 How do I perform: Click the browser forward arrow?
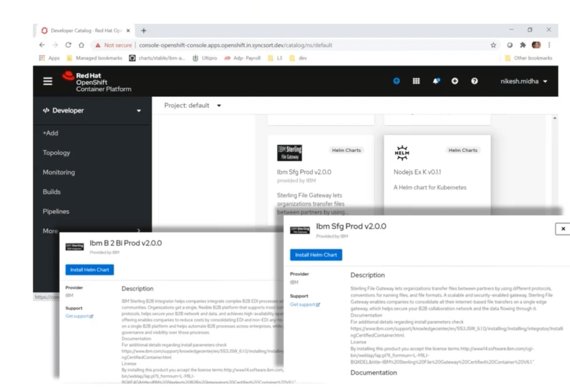(55, 45)
